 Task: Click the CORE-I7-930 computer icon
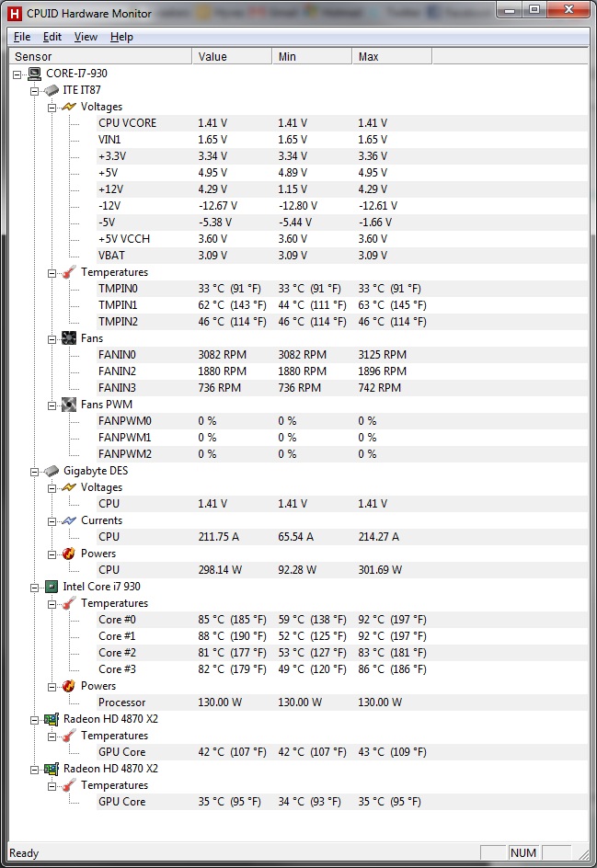coord(34,74)
